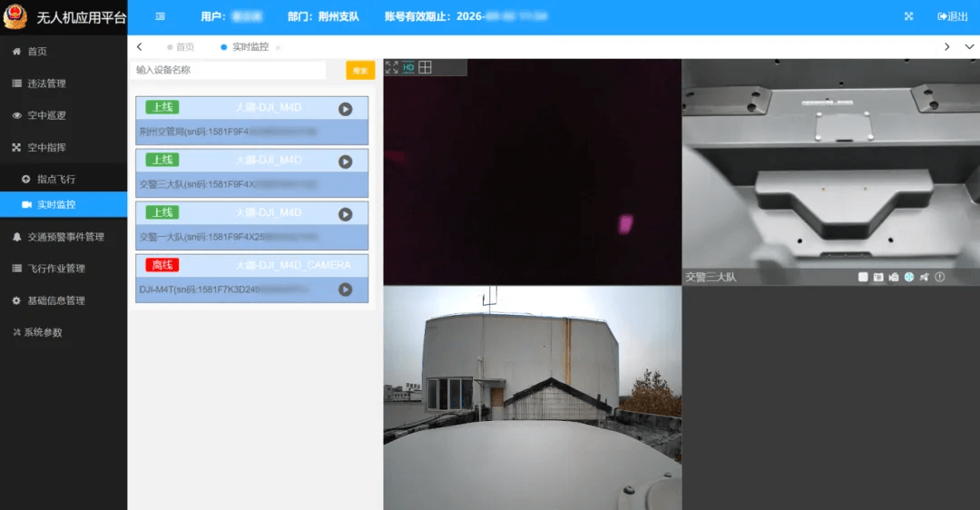Start recording 交警三大队 video stream
This screenshot has height=510, width=980.
point(894,277)
